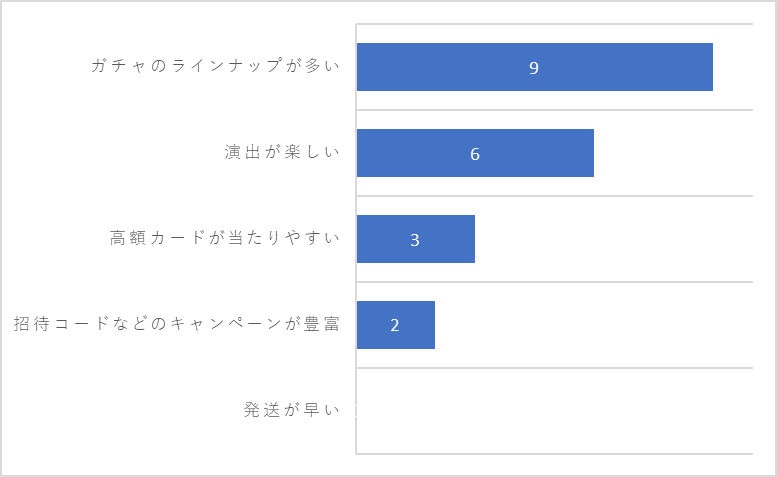Click the empty row next to 発送が早い
The image size is (777, 477).
coord(555,411)
